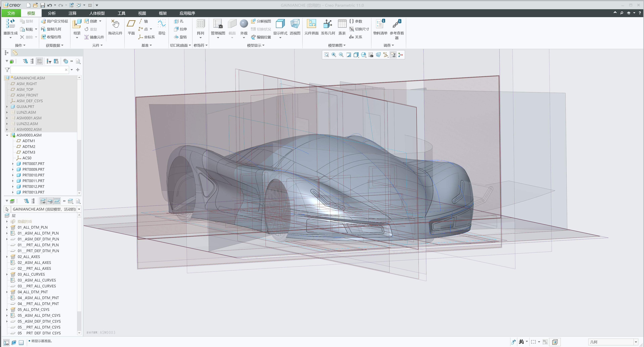
Task: Select the 拉伸 (Extrude) tool
Action: pyautogui.click(x=180, y=29)
